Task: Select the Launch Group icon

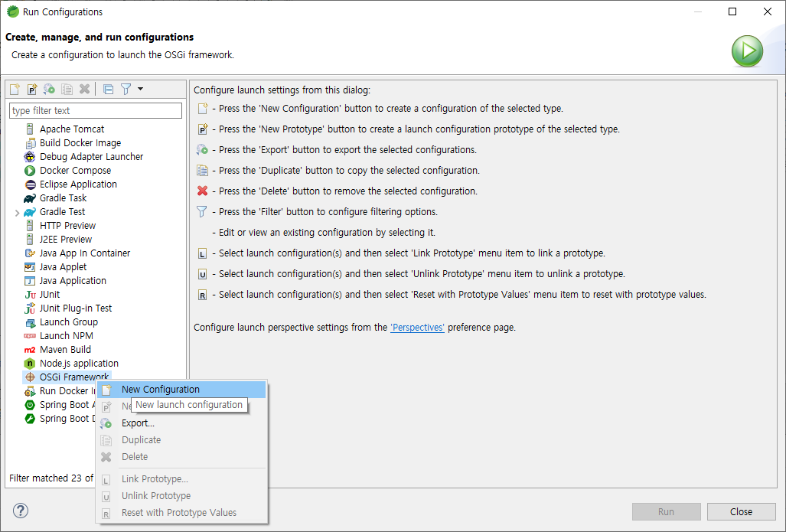Action: (x=30, y=322)
